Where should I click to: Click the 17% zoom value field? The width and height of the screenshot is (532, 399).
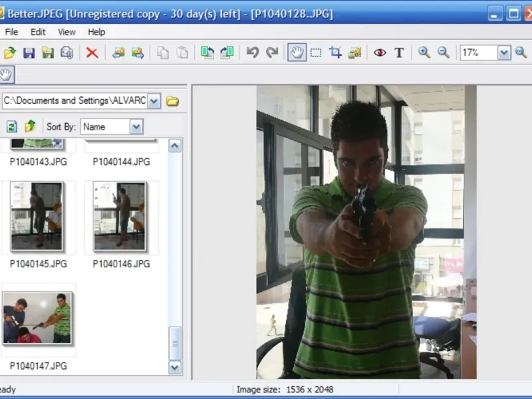coord(479,53)
